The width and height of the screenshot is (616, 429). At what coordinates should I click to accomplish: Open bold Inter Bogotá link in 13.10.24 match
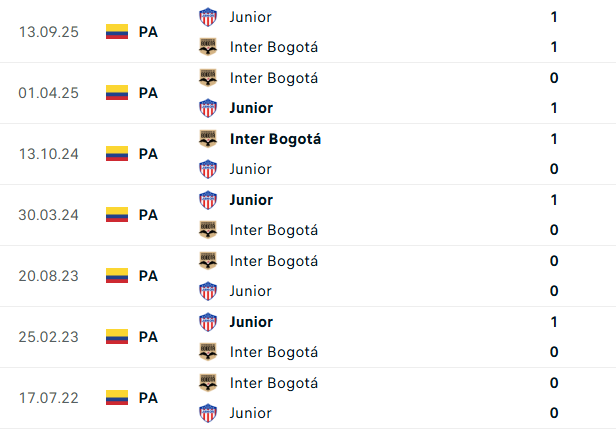point(275,138)
